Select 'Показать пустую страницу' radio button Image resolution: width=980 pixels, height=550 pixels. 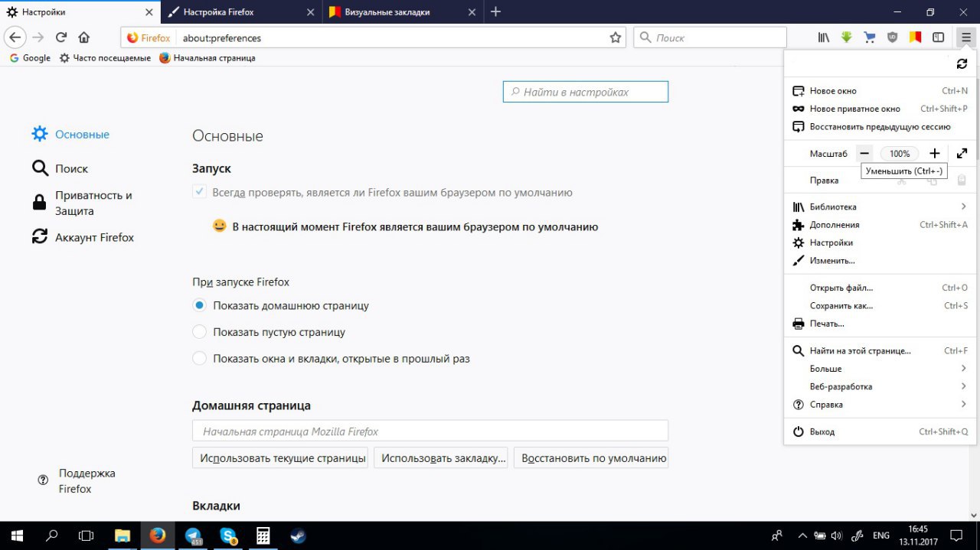click(199, 332)
